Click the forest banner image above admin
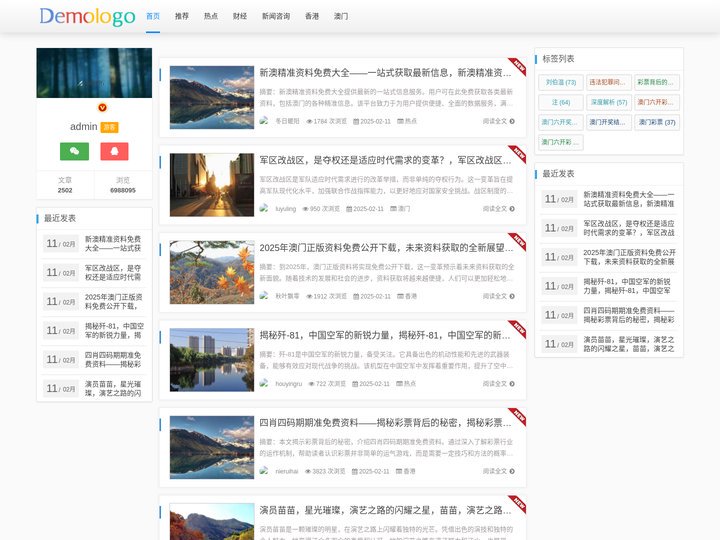The image size is (720, 540). (94, 73)
